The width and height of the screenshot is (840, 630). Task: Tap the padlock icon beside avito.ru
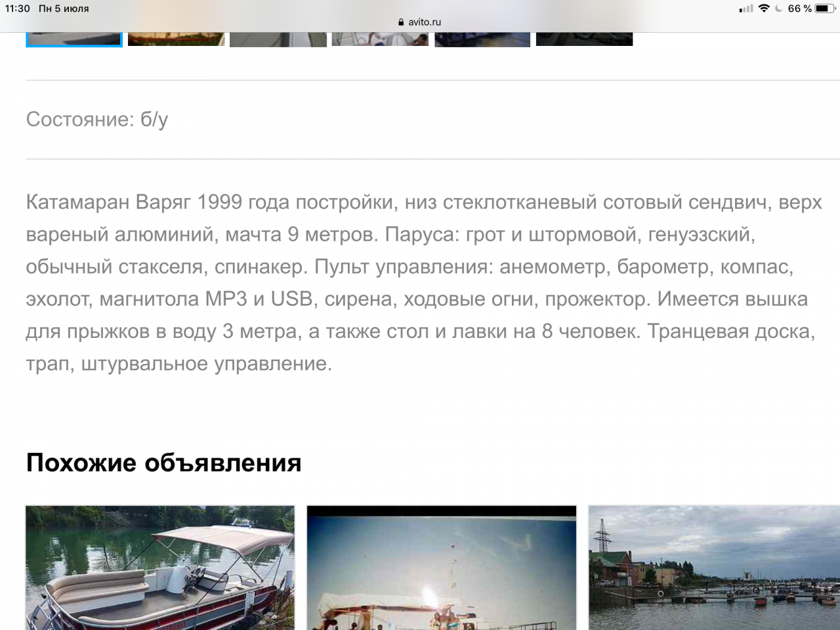point(401,22)
